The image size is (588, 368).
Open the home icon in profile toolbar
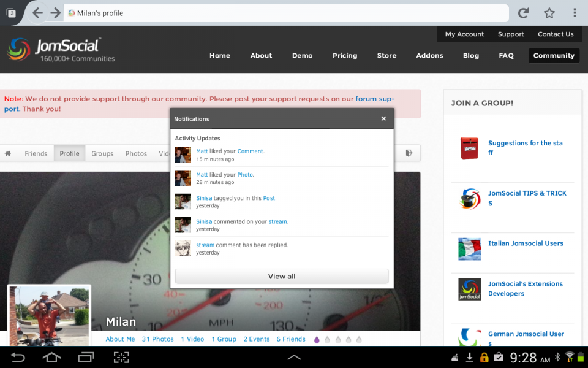click(8, 153)
